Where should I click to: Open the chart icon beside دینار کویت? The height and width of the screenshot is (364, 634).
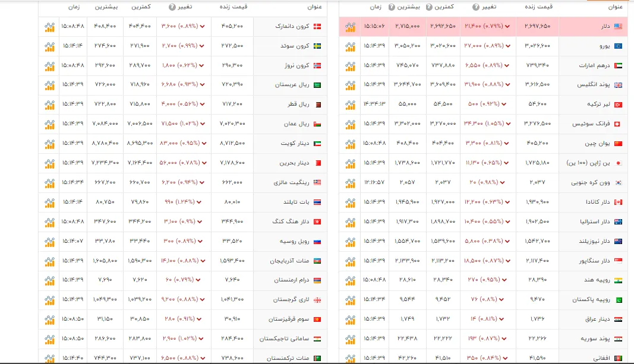tap(49, 144)
